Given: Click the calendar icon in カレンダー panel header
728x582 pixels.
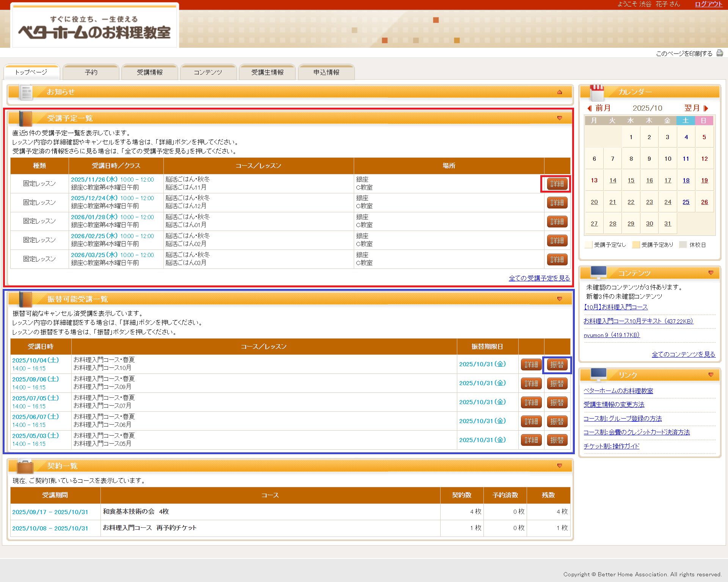Looking at the screenshot, I should 597,92.
